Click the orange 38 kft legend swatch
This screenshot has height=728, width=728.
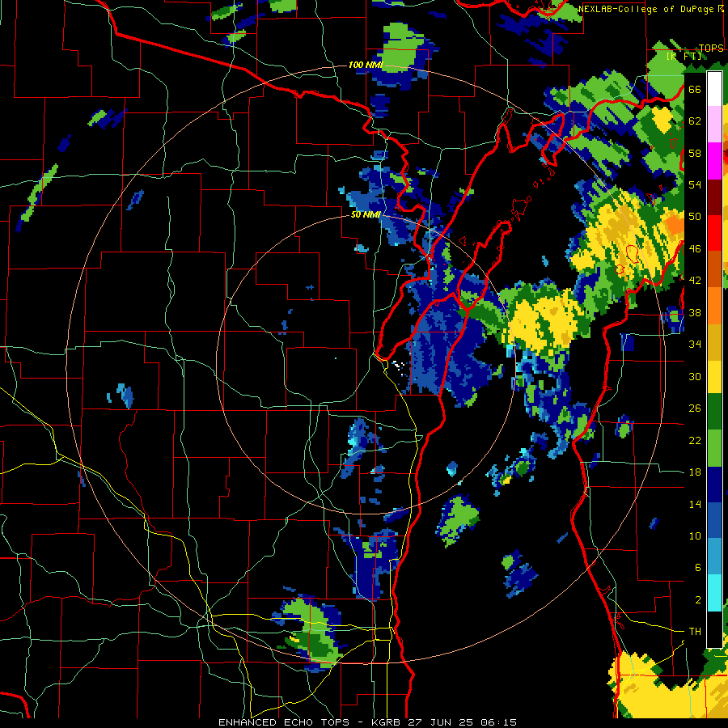(714, 306)
